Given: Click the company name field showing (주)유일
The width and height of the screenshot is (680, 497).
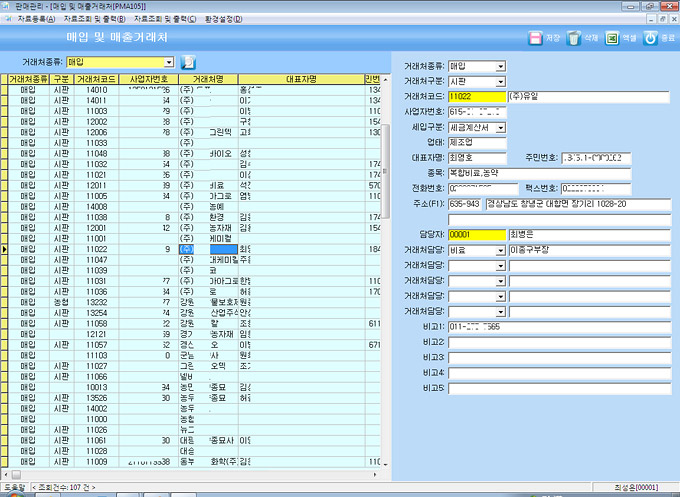Looking at the screenshot, I should click(x=589, y=97).
